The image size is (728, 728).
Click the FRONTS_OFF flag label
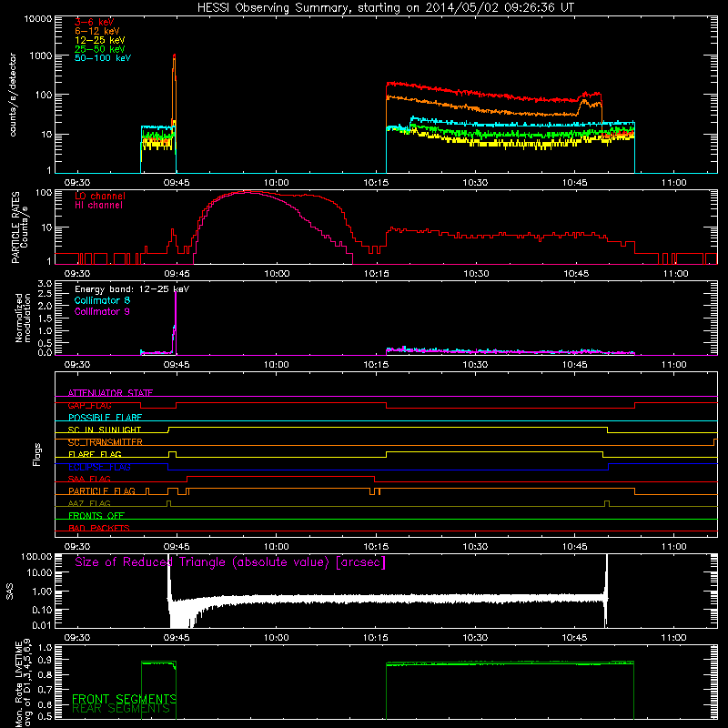click(96, 516)
